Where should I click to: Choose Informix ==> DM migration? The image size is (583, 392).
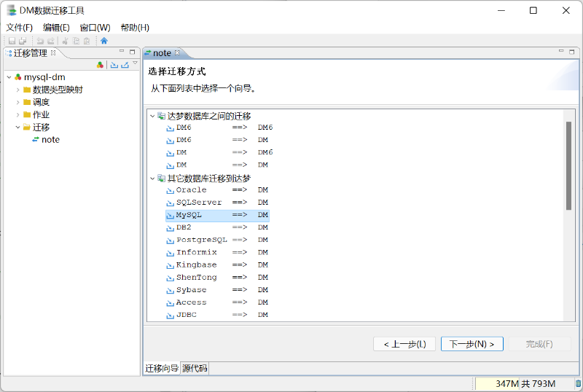click(x=217, y=253)
